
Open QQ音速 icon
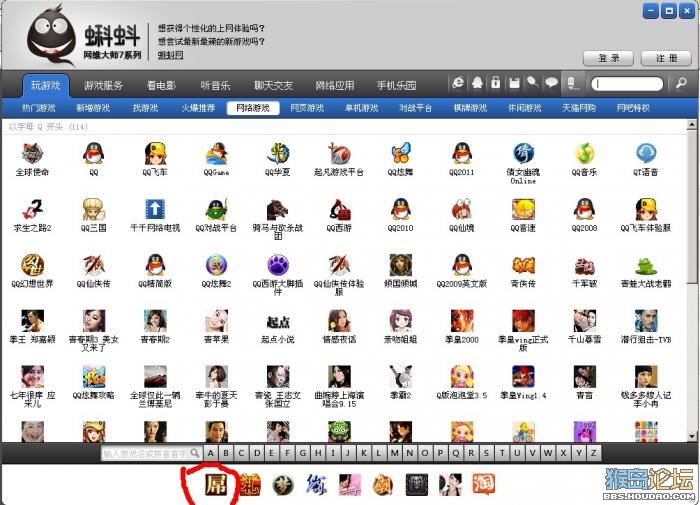click(x=523, y=209)
